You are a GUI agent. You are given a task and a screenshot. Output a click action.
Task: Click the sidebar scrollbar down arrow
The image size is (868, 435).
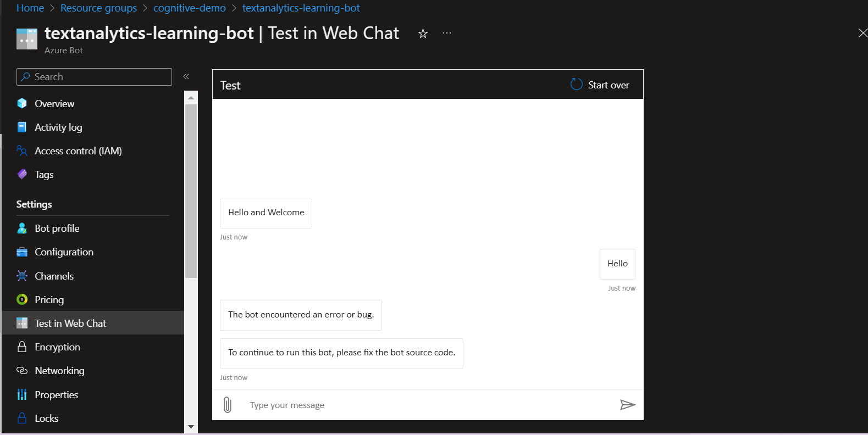coord(191,426)
